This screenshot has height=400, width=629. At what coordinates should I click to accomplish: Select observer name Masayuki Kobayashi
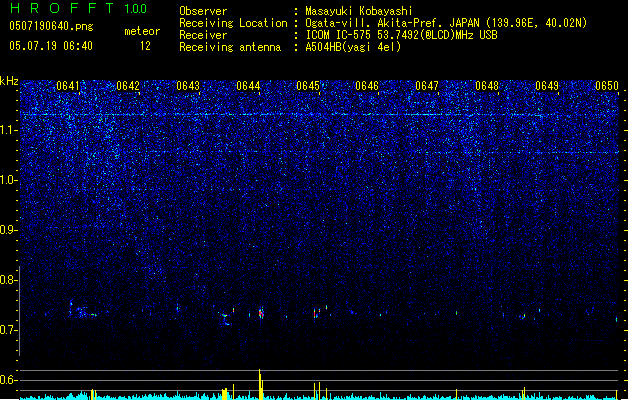coord(359,11)
